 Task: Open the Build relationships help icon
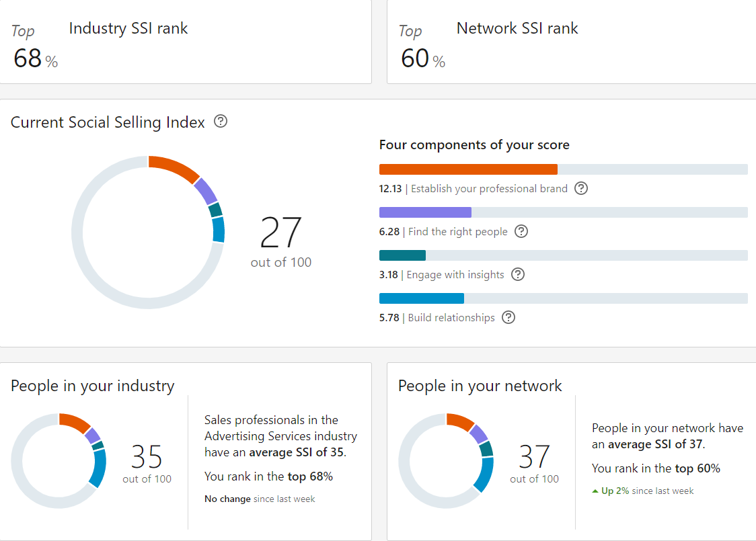tap(508, 317)
